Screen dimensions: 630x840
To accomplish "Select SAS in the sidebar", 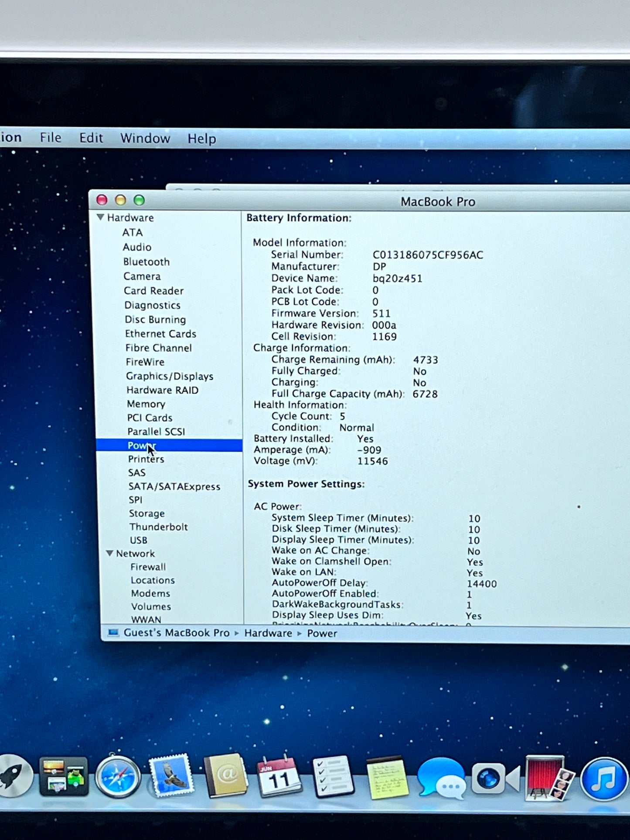I will [x=137, y=473].
